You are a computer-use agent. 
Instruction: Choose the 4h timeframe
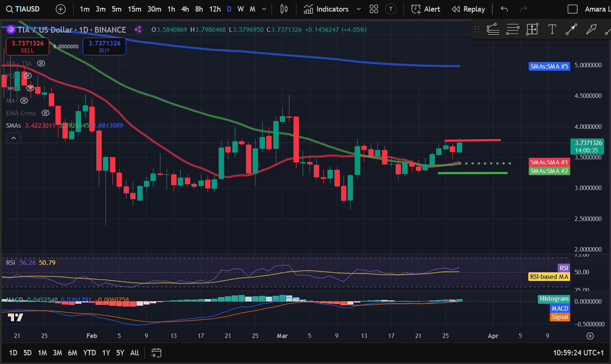tap(185, 9)
